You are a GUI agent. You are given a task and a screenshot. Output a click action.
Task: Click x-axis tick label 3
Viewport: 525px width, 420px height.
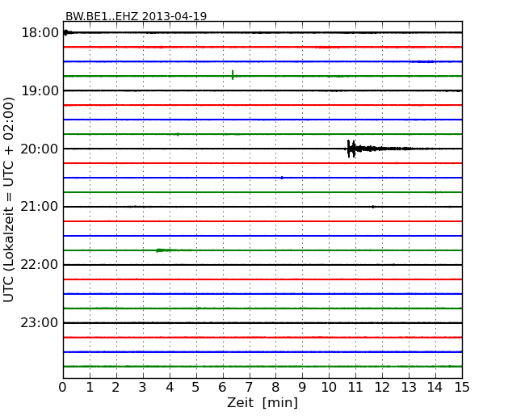pyautogui.click(x=143, y=388)
